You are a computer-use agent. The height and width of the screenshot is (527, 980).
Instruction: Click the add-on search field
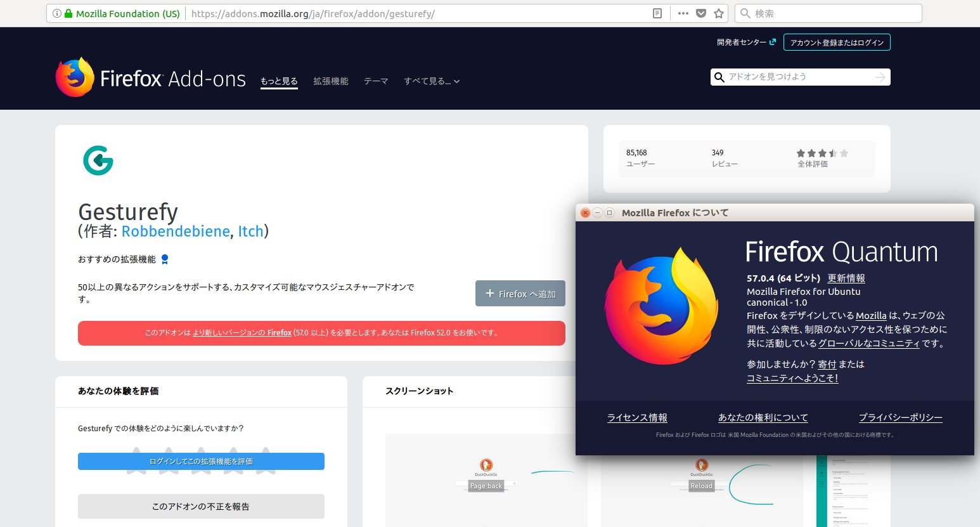coord(801,77)
